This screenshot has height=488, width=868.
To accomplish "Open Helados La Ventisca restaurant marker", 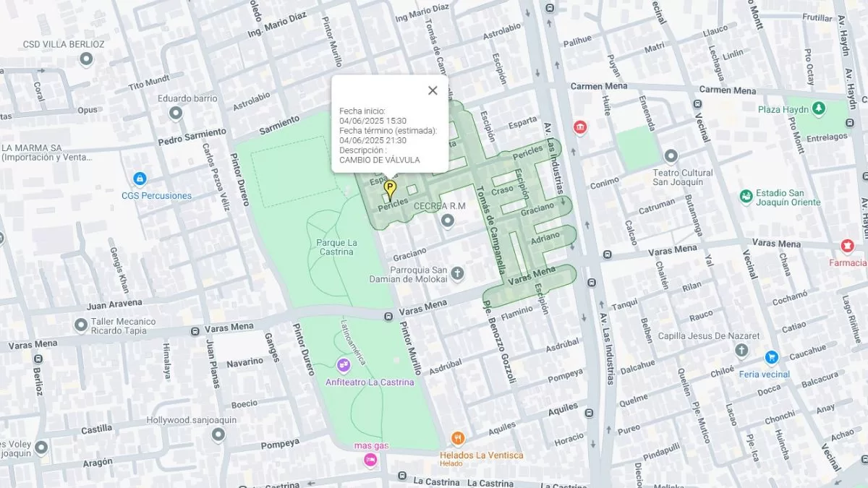I will (x=457, y=438).
